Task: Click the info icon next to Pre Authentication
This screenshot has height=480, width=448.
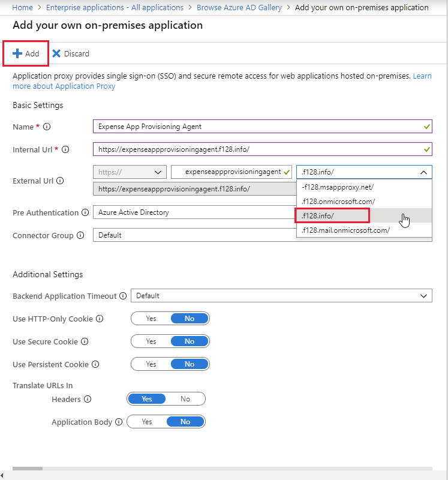Action: coord(85,212)
